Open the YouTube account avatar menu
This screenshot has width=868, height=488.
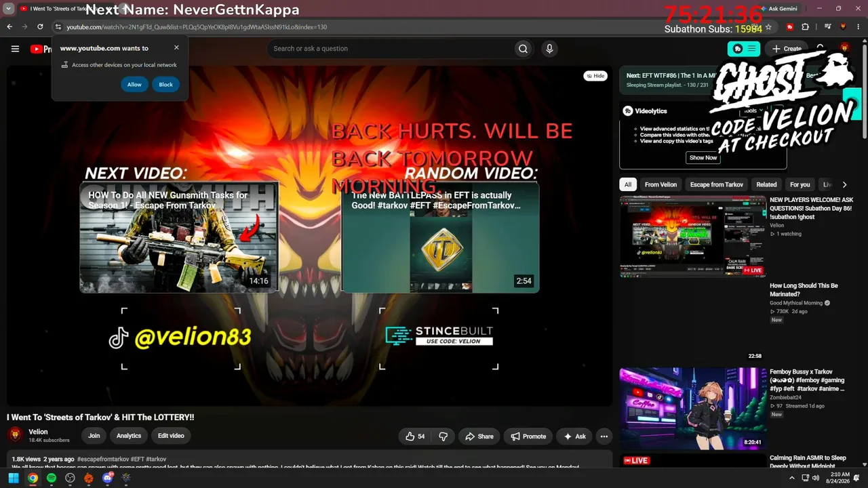point(844,48)
